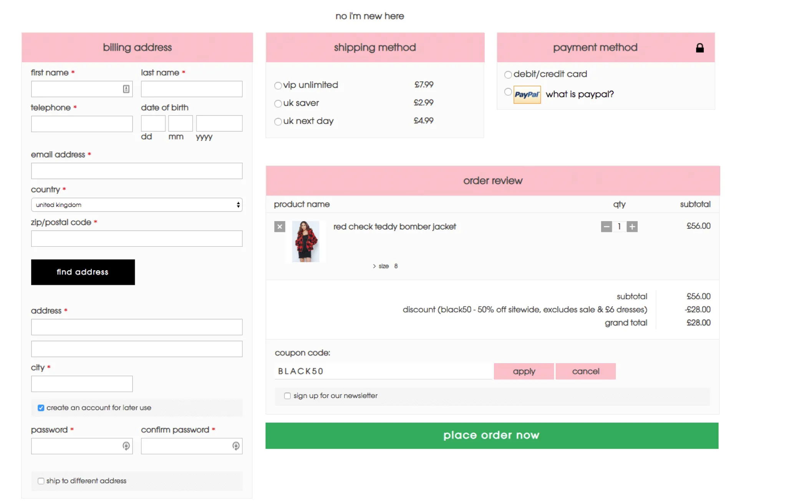812x504 pixels.
Task: Click the confirm password input field
Action: 192,446
